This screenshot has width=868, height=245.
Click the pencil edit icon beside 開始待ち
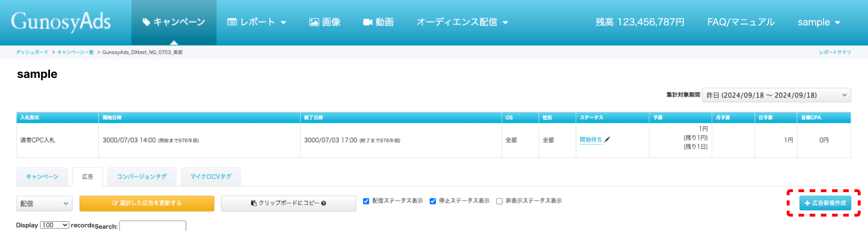pyautogui.click(x=607, y=139)
